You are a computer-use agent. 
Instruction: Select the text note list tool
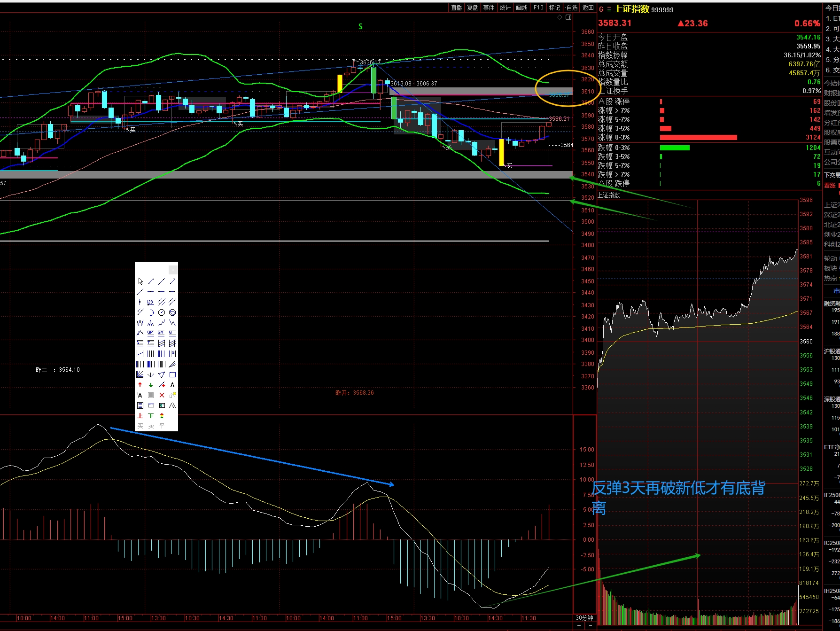click(x=140, y=405)
